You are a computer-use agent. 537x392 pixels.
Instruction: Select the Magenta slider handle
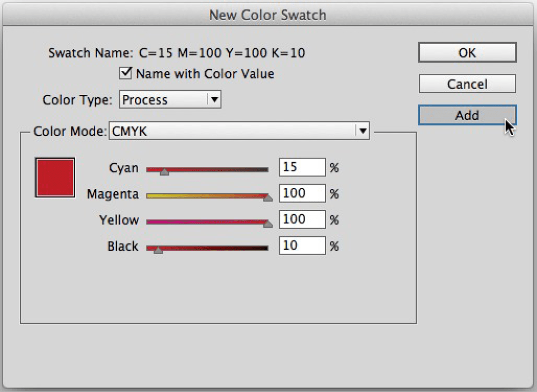tap(267, 198)
